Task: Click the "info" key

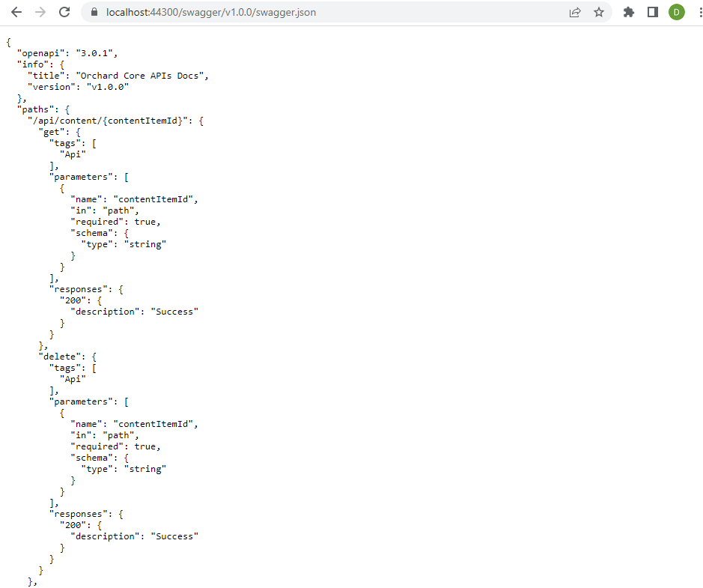Action: tap(33, 64)
